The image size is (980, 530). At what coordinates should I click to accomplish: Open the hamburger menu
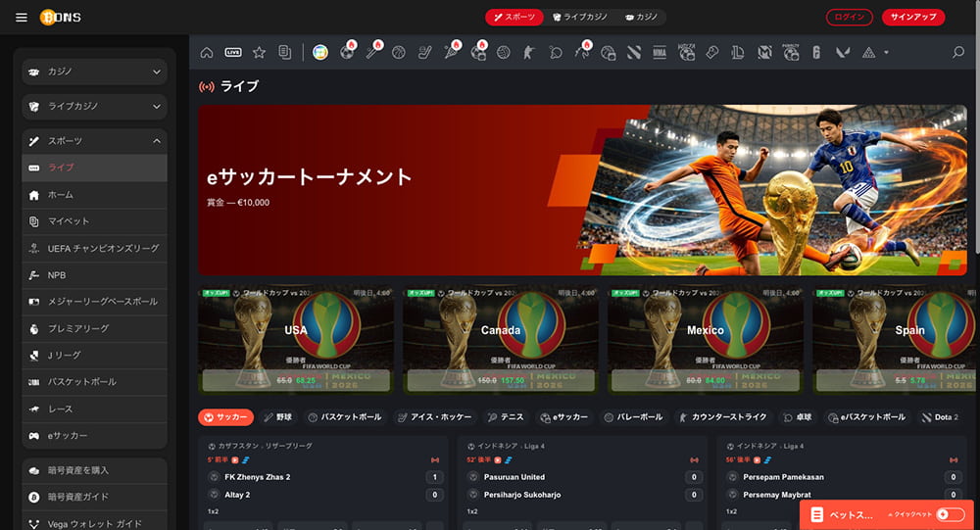(22, 17)
